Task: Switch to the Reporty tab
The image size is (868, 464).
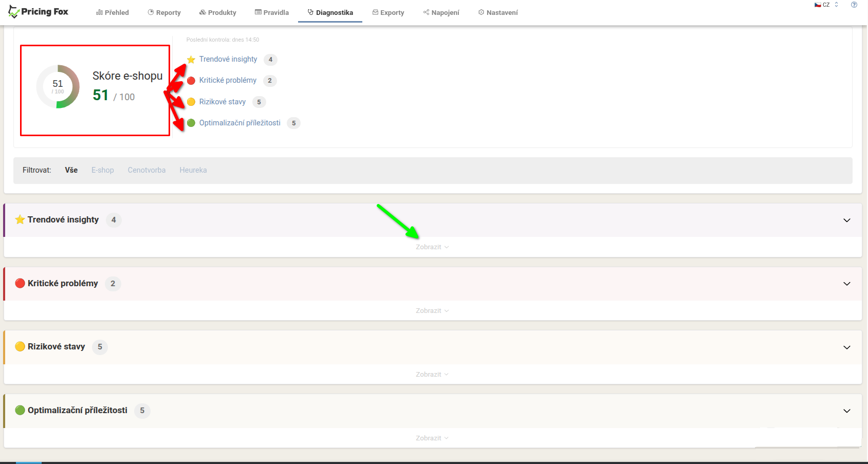Action: pyautogui.click(x=164, y=12)
